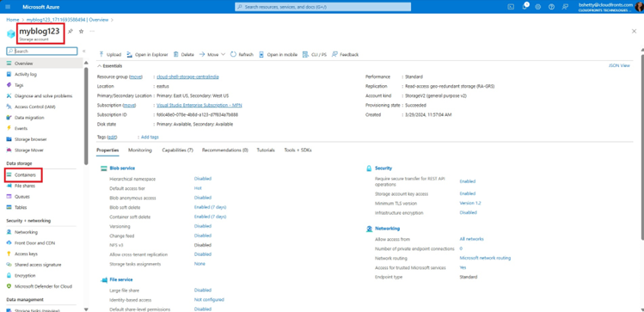Collapse the left sidebar menu
Viewport: 644px width, 312px height.
click(x=83, y=52)
